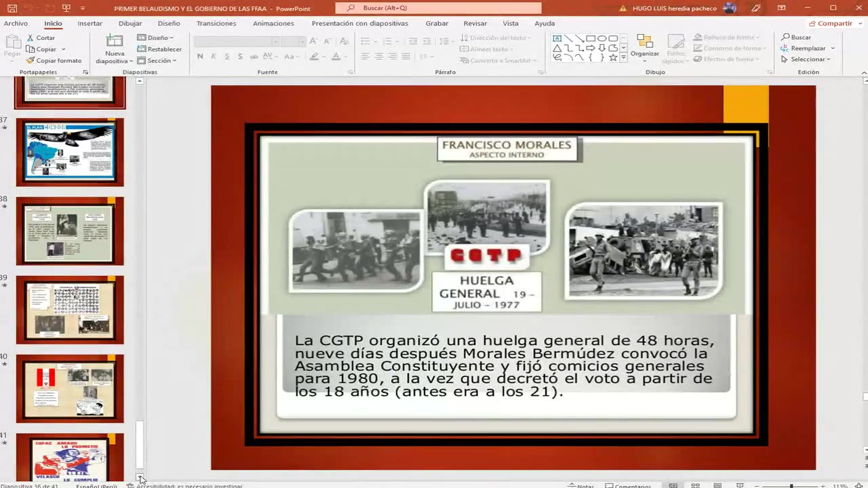868x488 pixels.
Task: Decrease font size with the smaller A
Action: click(x=327, y=41)
